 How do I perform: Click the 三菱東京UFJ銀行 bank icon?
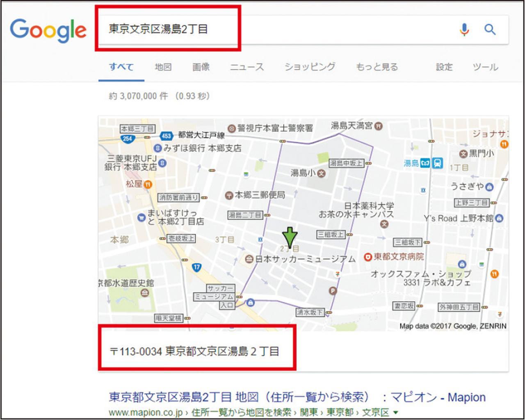click(163, 164)
